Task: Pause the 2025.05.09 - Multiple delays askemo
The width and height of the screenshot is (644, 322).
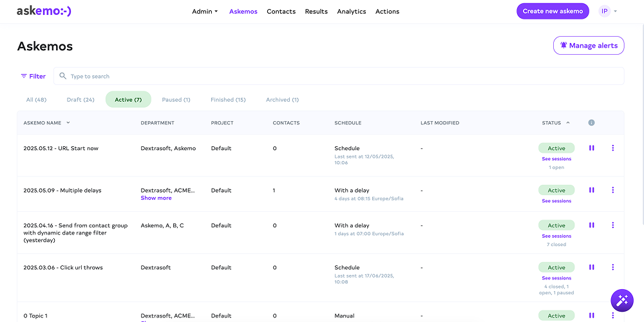Action: tap(591, 190)
